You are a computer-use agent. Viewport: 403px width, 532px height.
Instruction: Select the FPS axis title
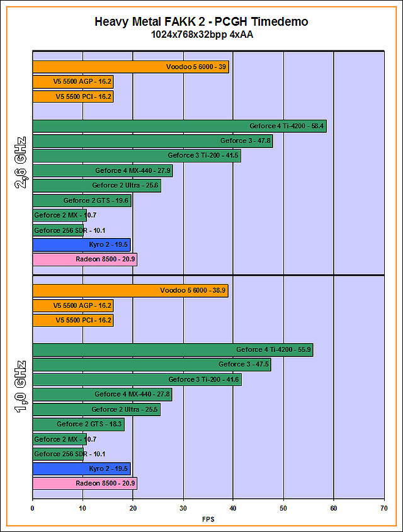[x=208, y=519]
